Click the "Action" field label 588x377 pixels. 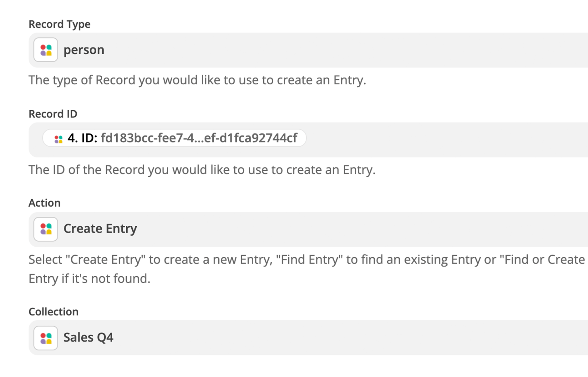44,203
